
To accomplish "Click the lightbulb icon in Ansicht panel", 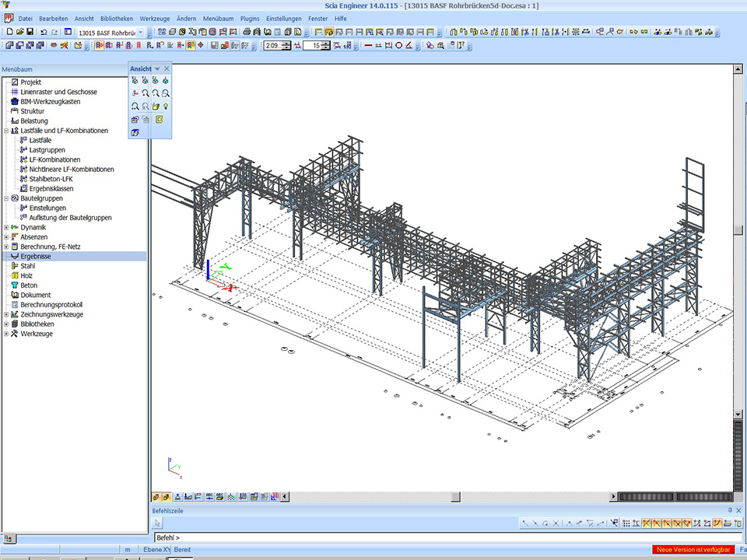I will [166, 106].
